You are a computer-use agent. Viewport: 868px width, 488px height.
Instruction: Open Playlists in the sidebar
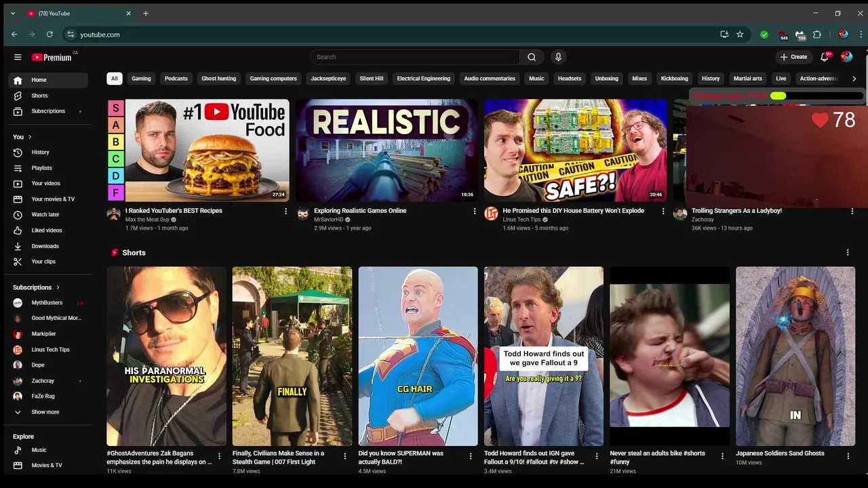click(48, 168)
